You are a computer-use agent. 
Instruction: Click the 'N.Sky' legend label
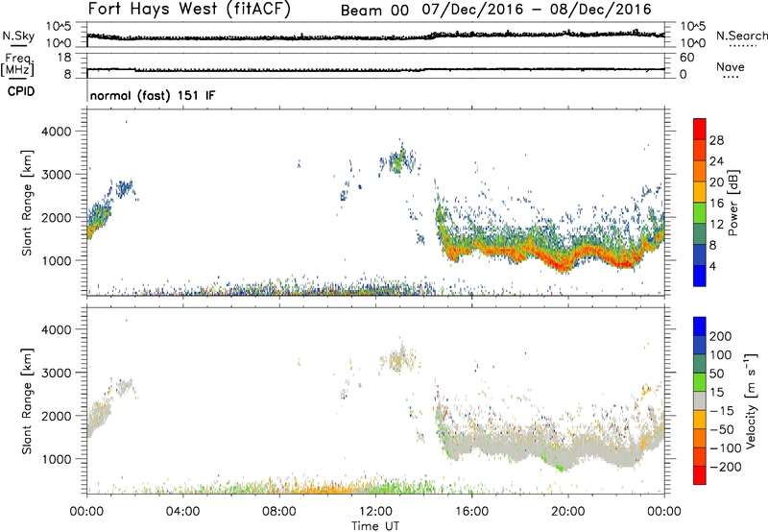(18, 36)
